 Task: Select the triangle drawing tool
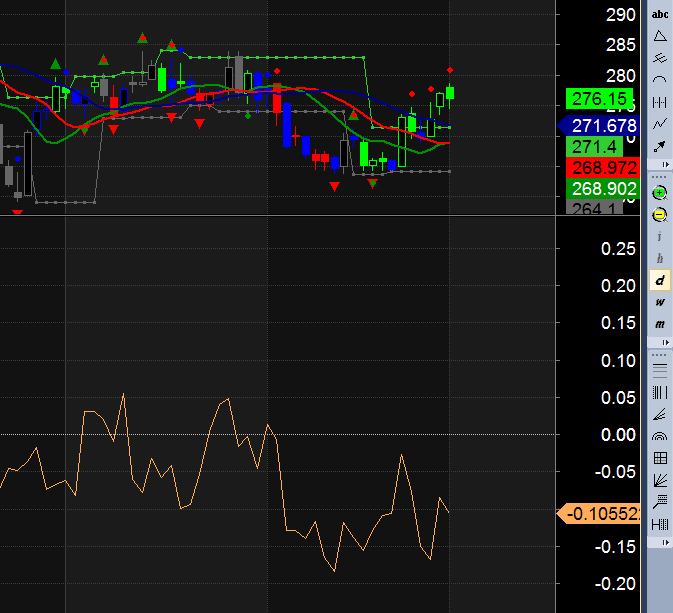pos(660,36)
